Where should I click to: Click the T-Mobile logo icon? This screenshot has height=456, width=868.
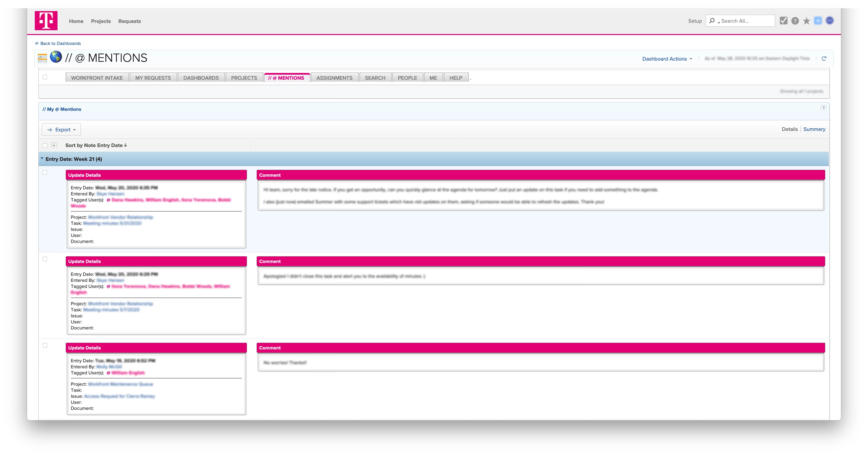46,21
